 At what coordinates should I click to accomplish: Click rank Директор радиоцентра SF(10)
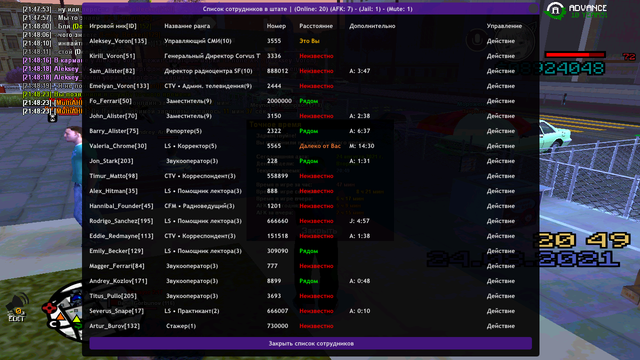208,71
